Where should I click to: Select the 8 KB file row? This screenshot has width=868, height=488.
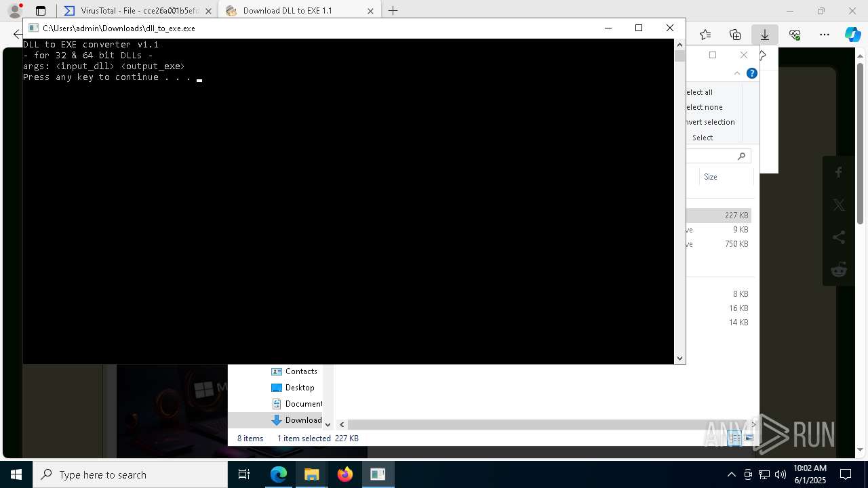pyautogui.click(x=719, y=294)
